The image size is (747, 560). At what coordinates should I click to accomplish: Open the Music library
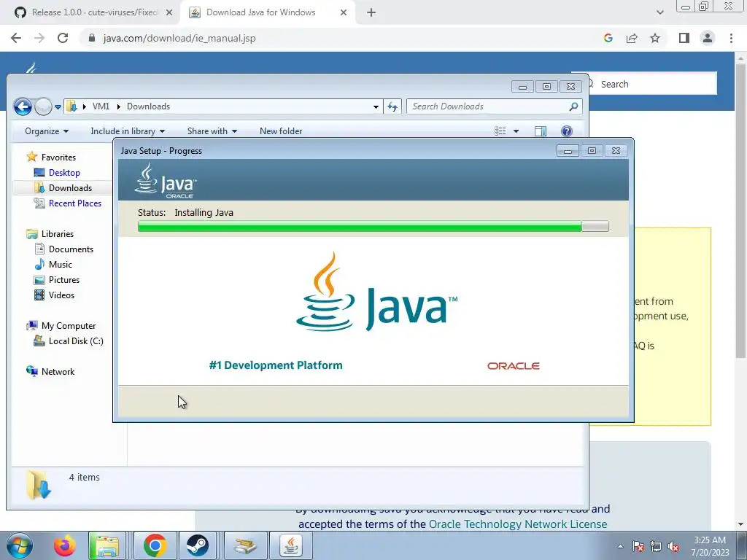click(60, 264)
